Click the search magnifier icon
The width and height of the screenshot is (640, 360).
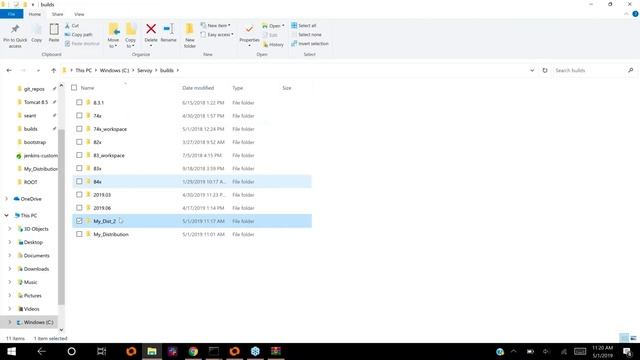tap(631, 71)
